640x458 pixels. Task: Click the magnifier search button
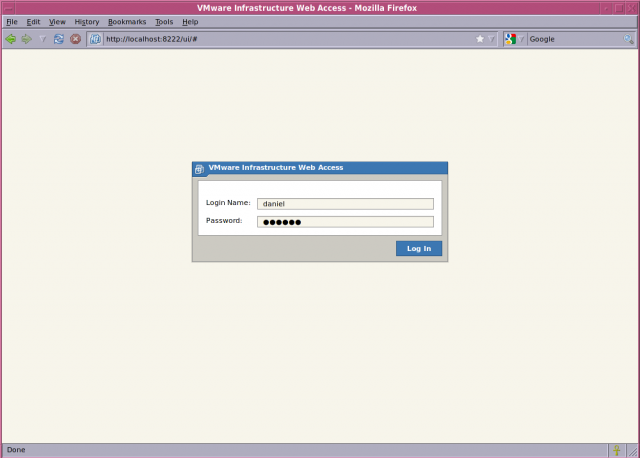(629, 39)
